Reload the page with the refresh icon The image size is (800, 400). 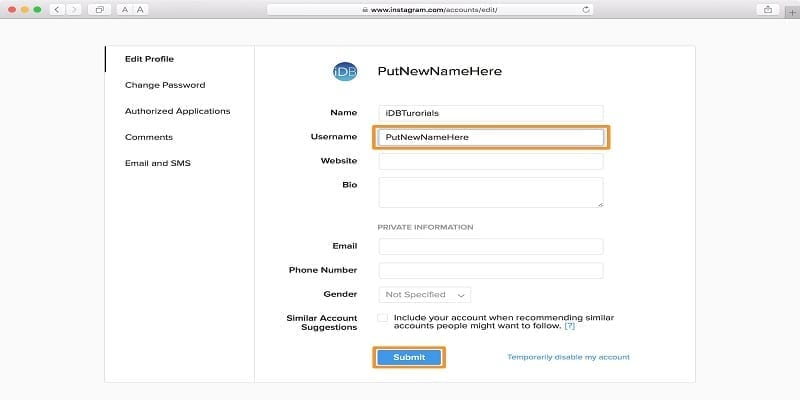[x=584, y=9]
